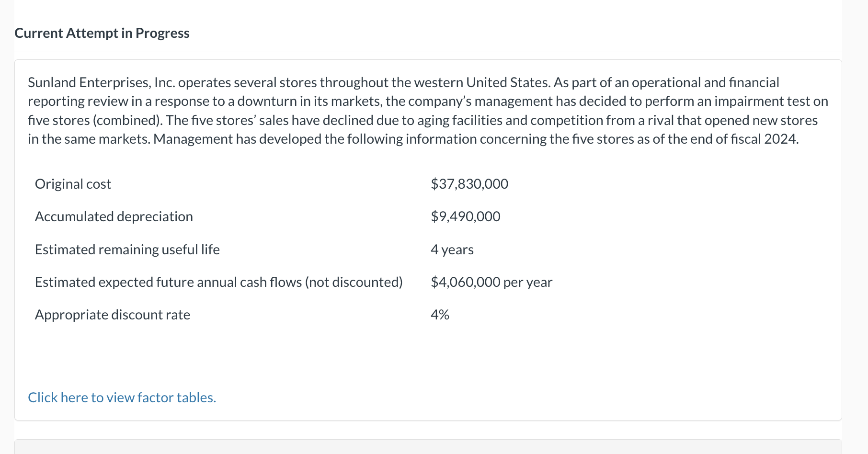This screenshot has height=454, width=868.
Task: Click the 'Accumulated depreciation' label
Action: pyautogui.click(x=114, y=216)
